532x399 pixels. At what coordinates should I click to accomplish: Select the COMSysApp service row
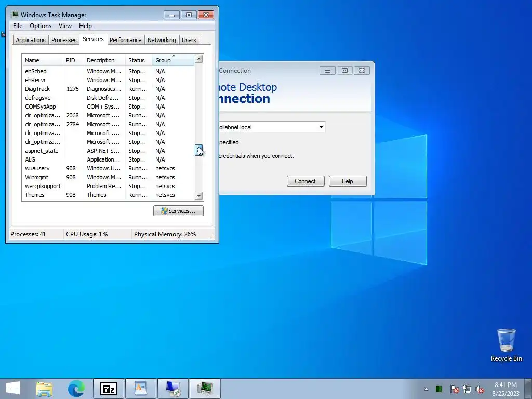click(x=108, y=106)
